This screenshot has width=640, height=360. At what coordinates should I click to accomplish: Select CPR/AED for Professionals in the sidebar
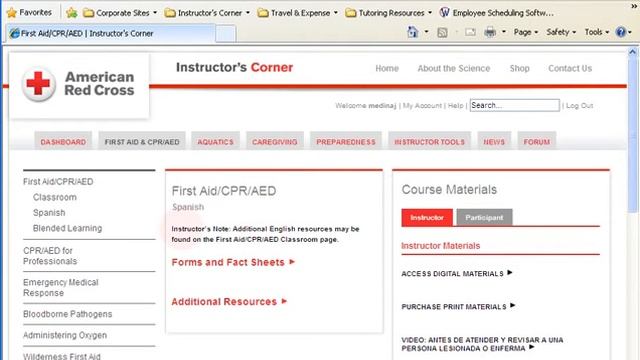click(50, 256)
